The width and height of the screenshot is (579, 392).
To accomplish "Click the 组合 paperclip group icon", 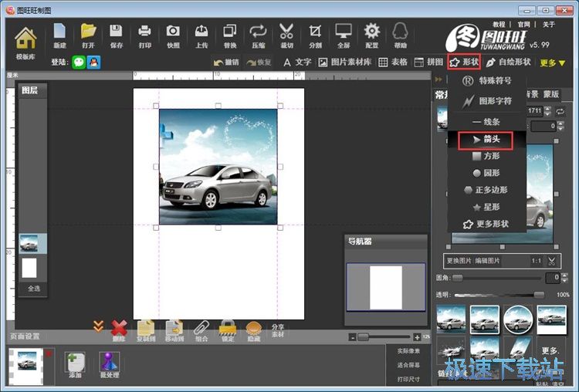I will coord(201,329).
